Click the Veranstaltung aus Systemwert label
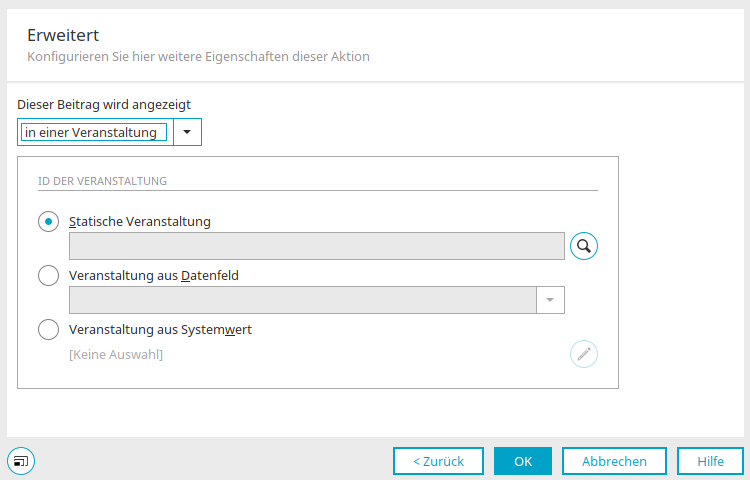Screen dimensions: 750x480 click(x=160, y=330)
